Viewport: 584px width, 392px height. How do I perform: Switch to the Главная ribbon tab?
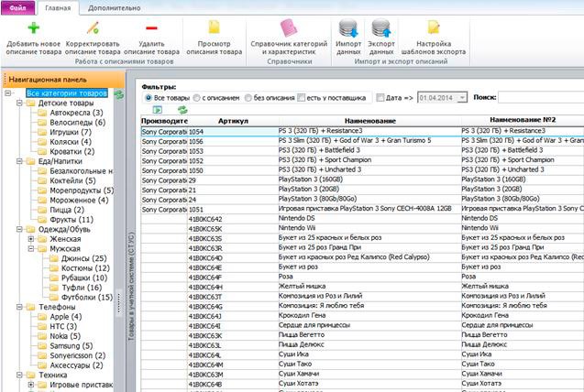tap(58, 8)
